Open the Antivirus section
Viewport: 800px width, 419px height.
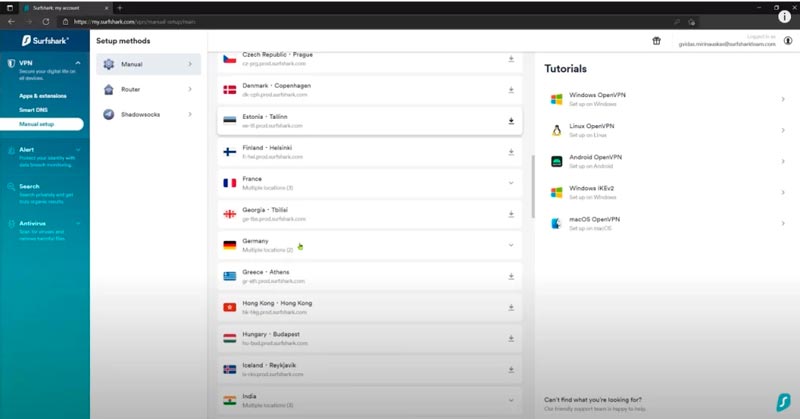[32, 223]
